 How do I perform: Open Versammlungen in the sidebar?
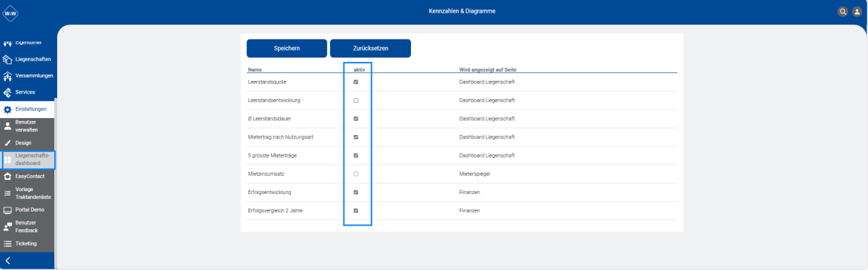[34, 75]
